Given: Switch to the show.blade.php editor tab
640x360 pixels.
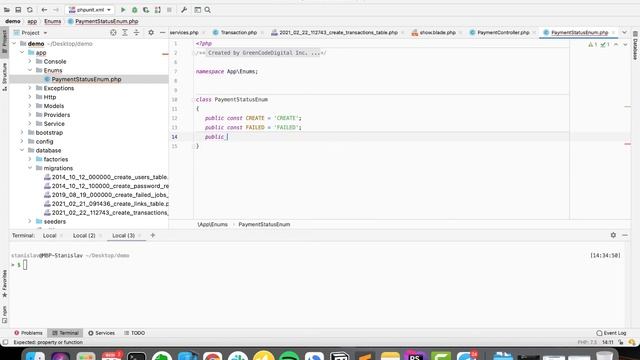Looking at the screenshot, I should pyautogui.click(x=437, y=32).
